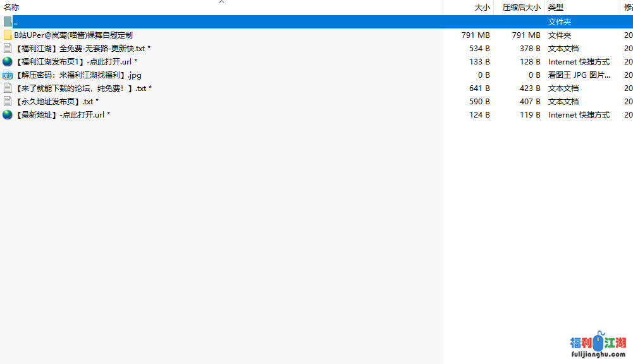Click document icon for 【来了就能下载的论坛】 txt
633x364 pixels.
click(x=8, y=88)
